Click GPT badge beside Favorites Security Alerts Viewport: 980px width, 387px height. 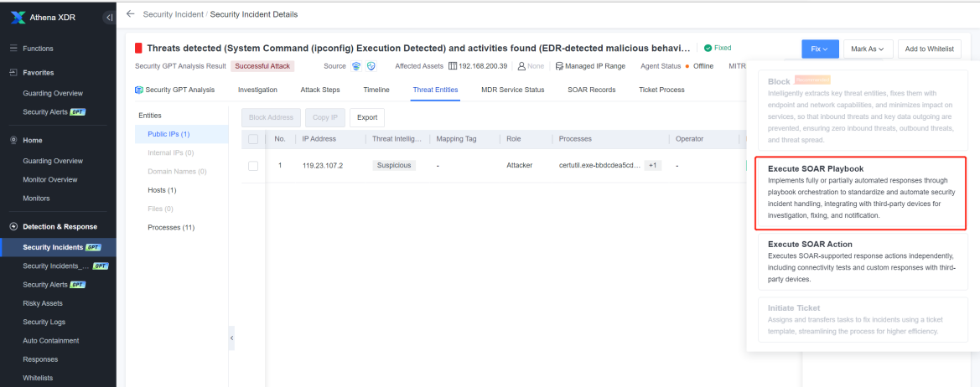tap(78, 111)
